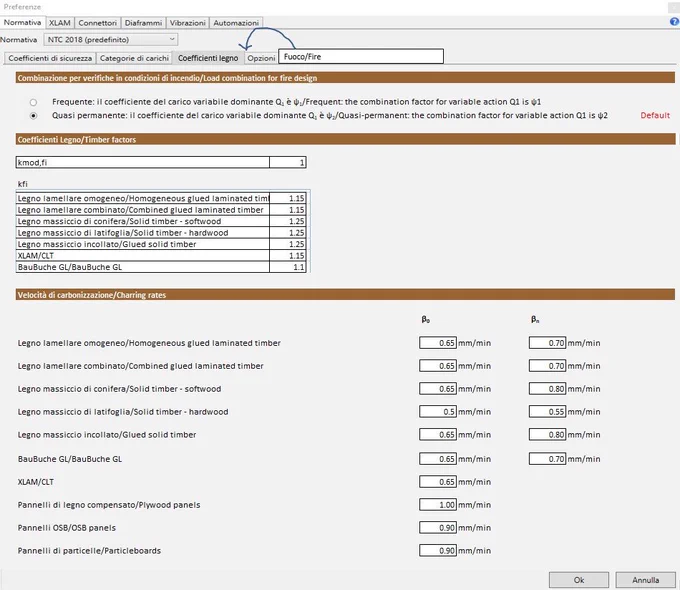Viewport: 680px width, 590px height.
Task: Edit β0 for Homogeneous glued laminated timber
Action: point(438,343)
